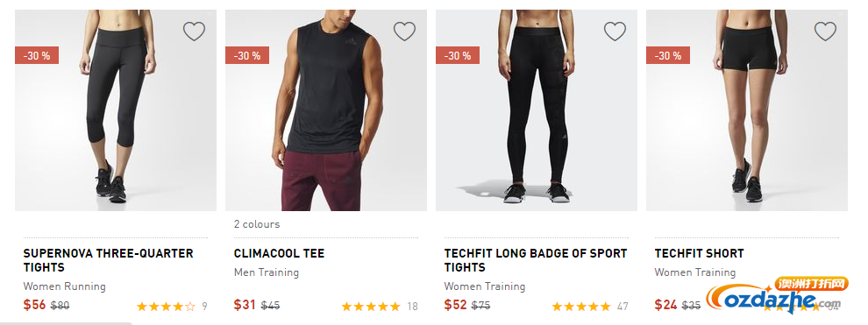The image size is (868, 325).
Task: Add Supernova Three-Quarter Tights to wishlist heart
Action: 194,31
